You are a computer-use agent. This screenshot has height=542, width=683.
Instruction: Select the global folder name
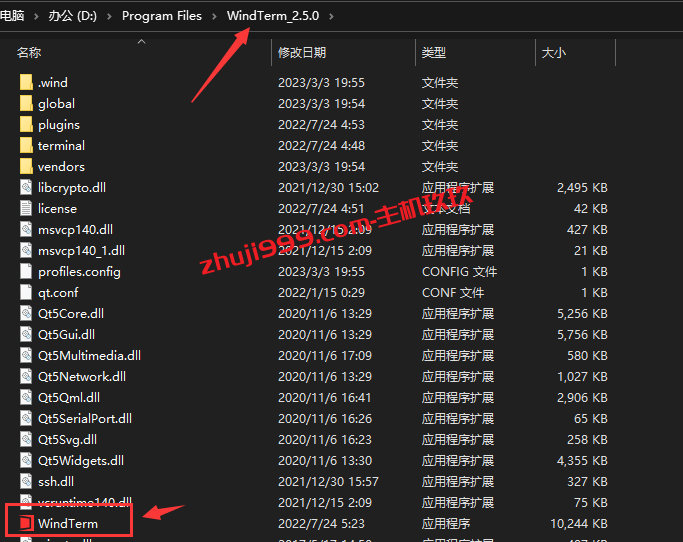(56, 103)
